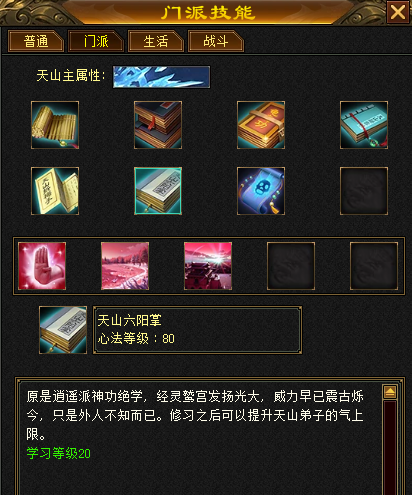Click the description scrollbar up arrow
The height and width of the screenshot is (495, 412).
(390, 392)
